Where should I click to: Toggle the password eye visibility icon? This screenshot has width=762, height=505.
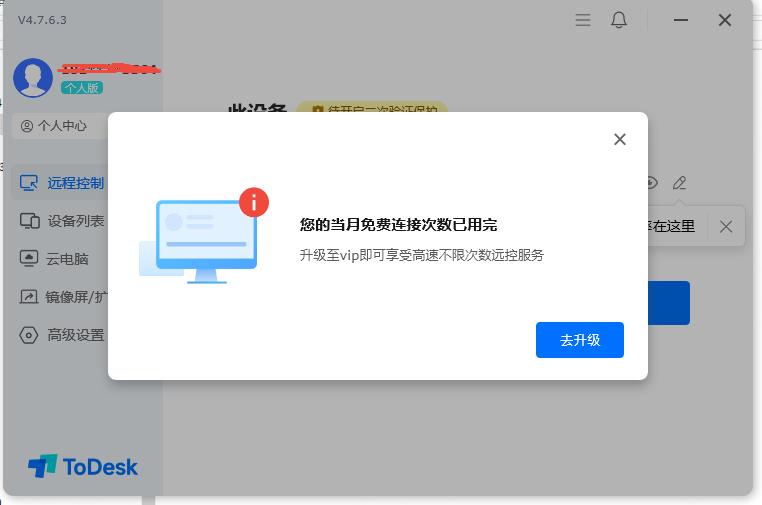point(653,183)
